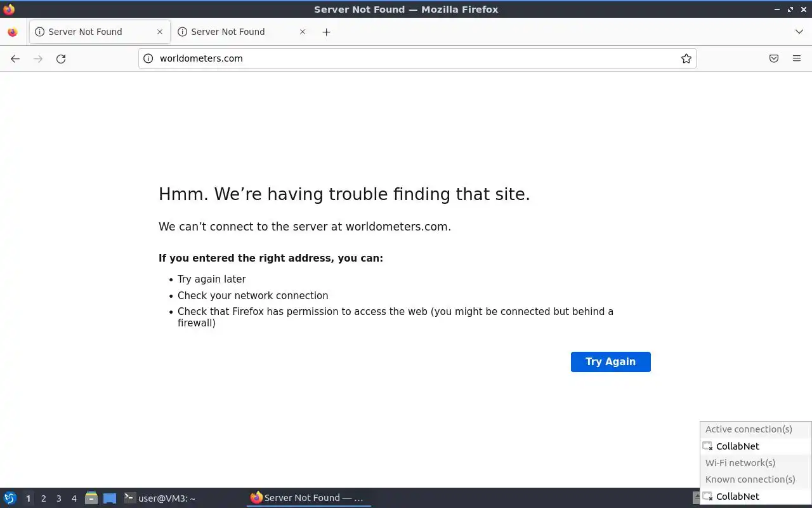Switch to workspace 2
The height and width of the screenshot is (508, 812).
click(43, 498)
